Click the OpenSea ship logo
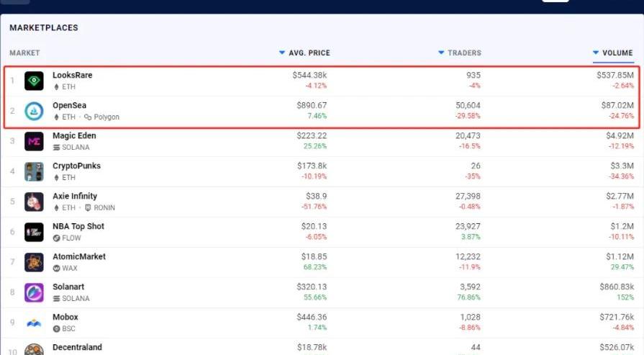 click(x=34, y=111)
